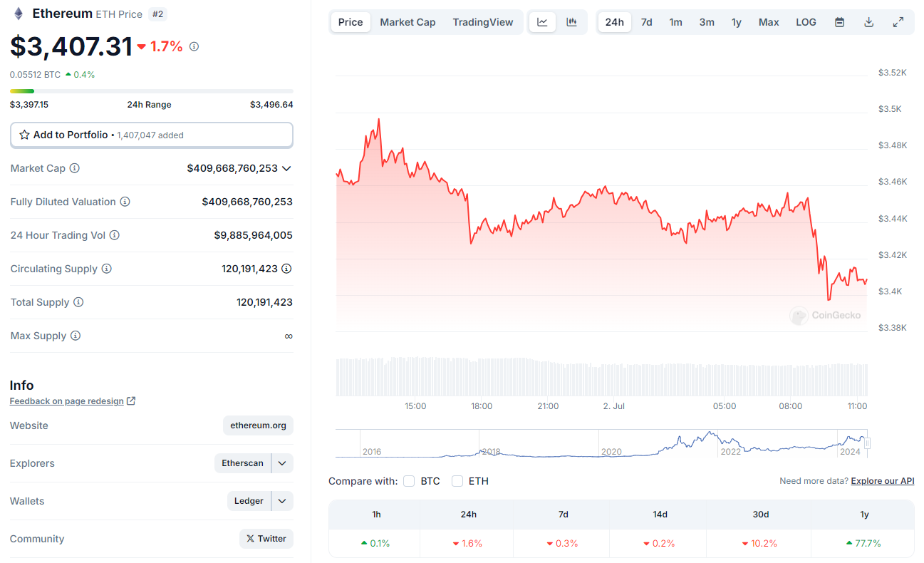Select the 24h time range
Viewport: 924px width, 563px height.
pos(614,22)
